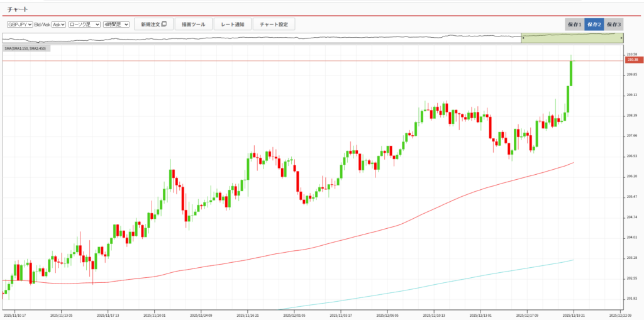Click the left arrow handle of the range navigator
644x320 pixels.
[521, 38]
